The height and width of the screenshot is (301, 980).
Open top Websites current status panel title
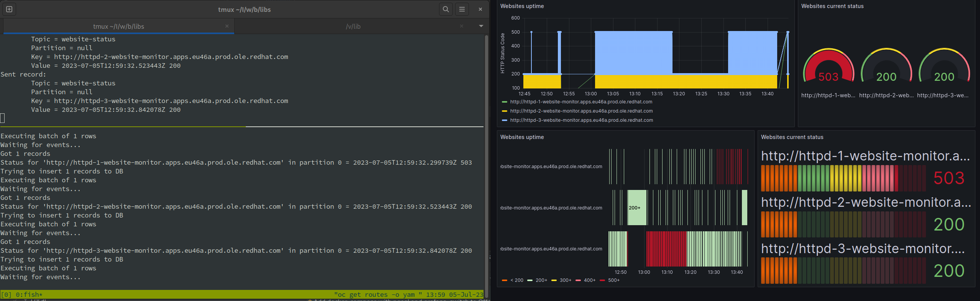point(832,6)
